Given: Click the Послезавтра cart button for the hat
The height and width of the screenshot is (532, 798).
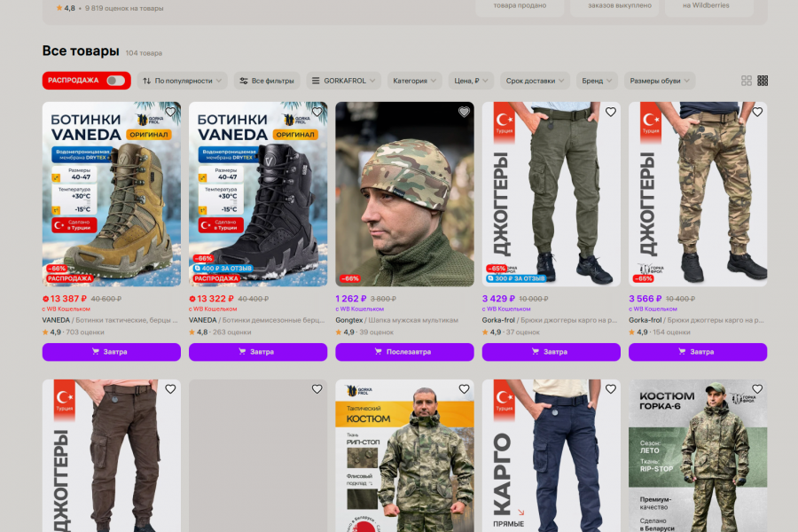Looking at the screenshot, I should point(404,352).
